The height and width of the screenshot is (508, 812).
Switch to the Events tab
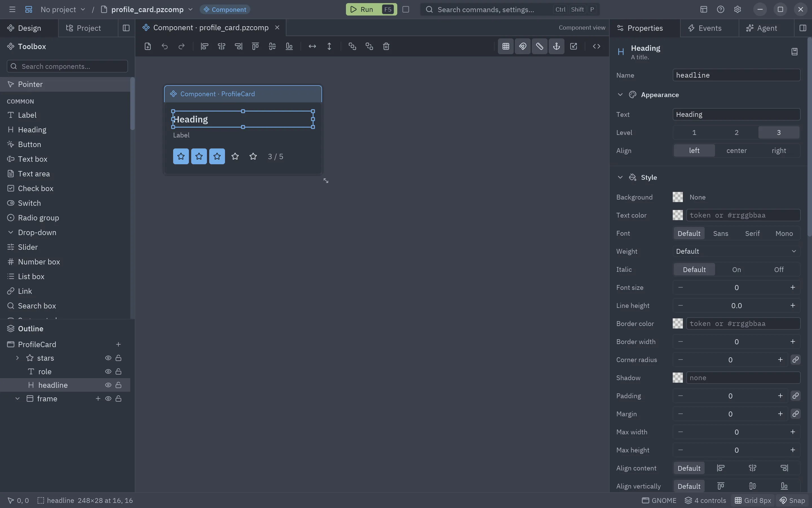709,28
